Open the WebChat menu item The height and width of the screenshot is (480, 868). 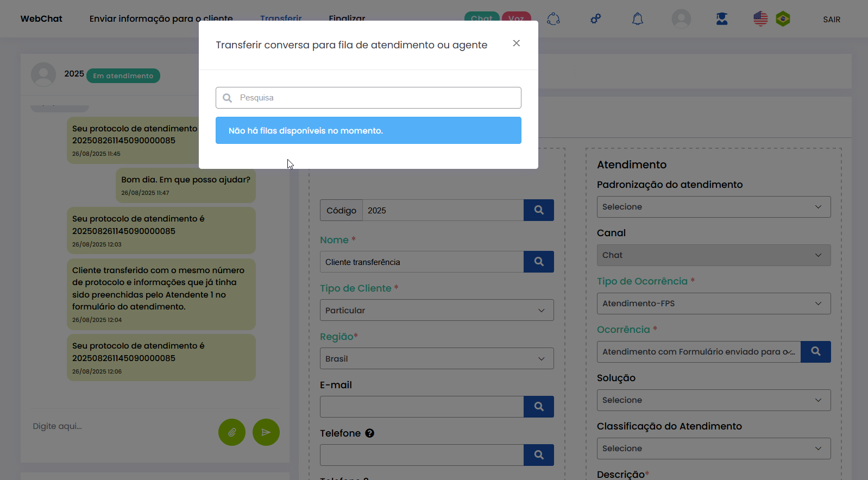pyautogui.click(x=41, y=19)
